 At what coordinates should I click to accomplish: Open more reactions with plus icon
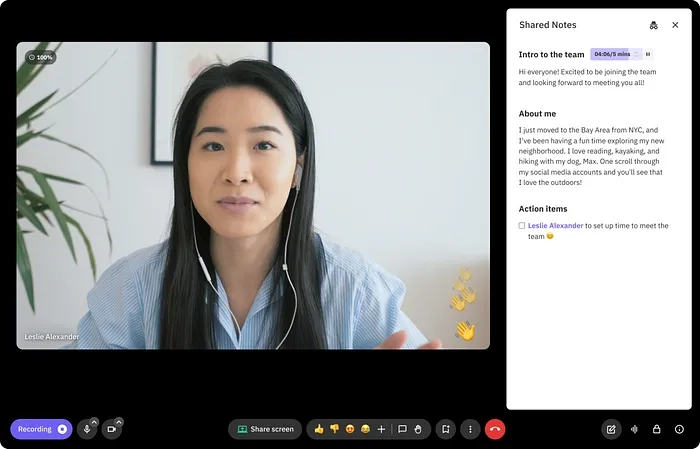coord(381,429)
